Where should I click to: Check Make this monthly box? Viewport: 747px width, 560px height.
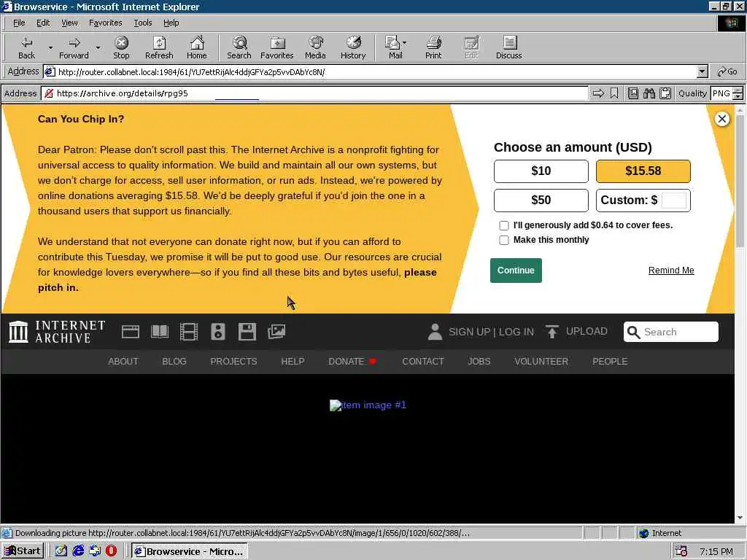503,240
